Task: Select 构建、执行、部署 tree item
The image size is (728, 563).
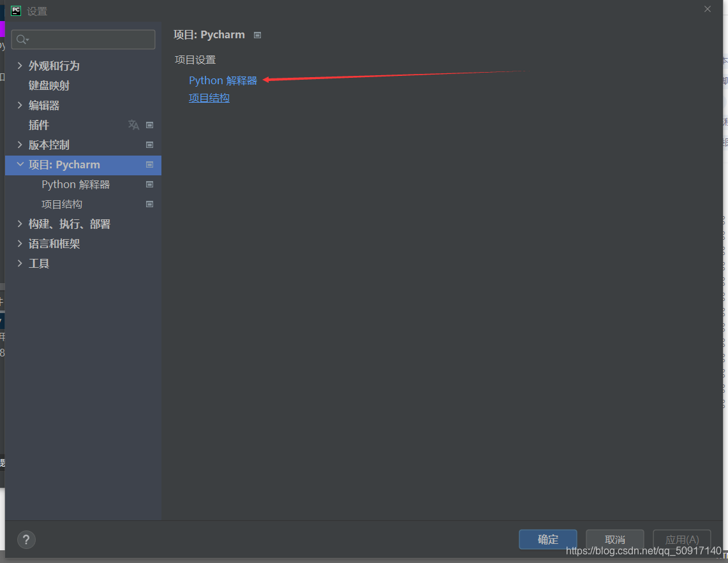Action: 69,224
